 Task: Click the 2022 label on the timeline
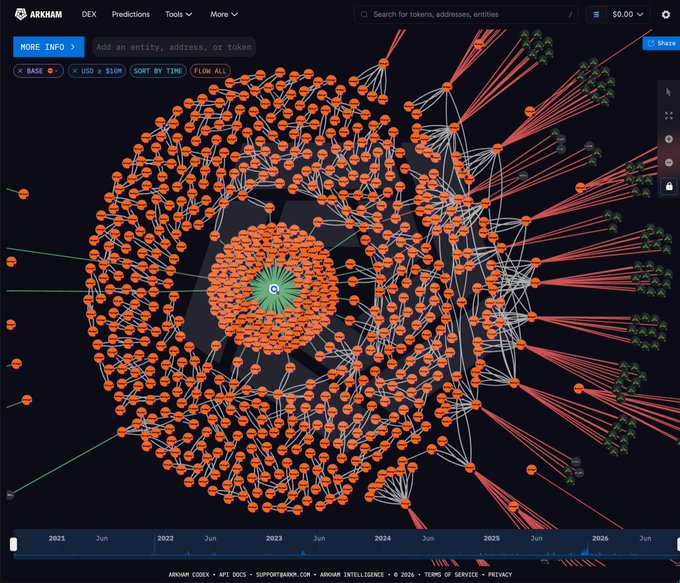pos(165,538)
